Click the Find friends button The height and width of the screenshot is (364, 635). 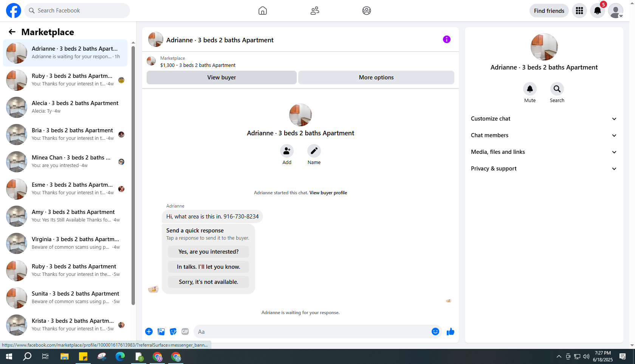tap(549, 11)
